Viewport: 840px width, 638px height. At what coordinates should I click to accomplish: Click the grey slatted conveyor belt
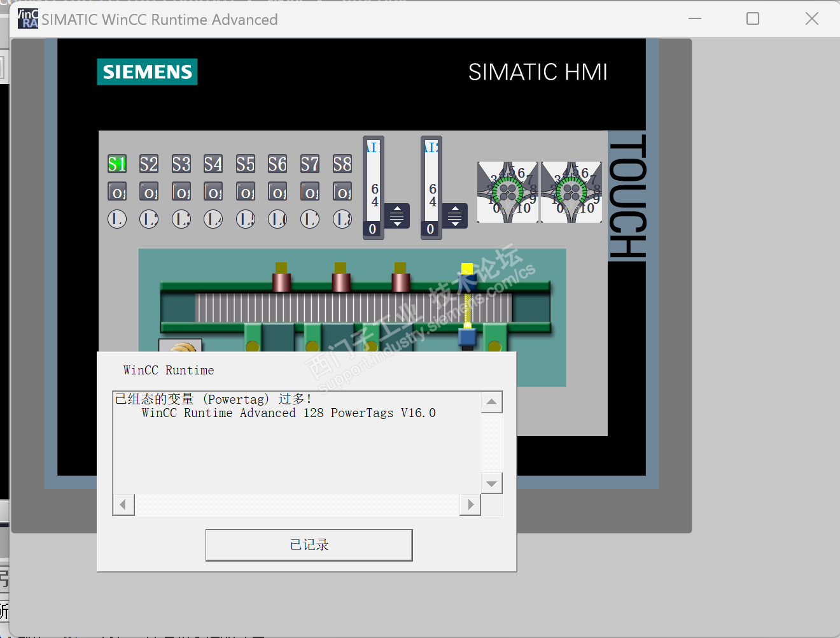(x=353, y=308)
